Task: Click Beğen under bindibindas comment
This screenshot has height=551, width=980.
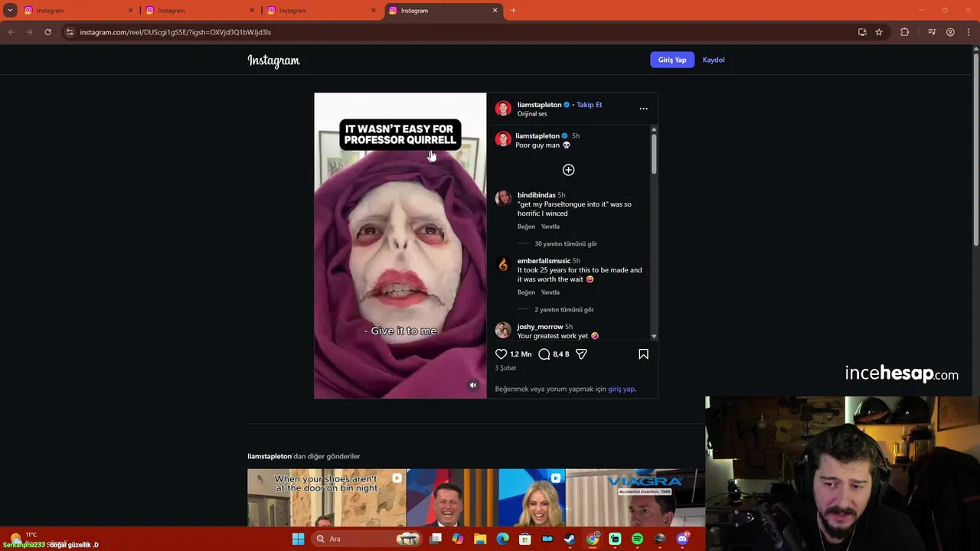Action: pyautogui.click(x=526, y=227)
